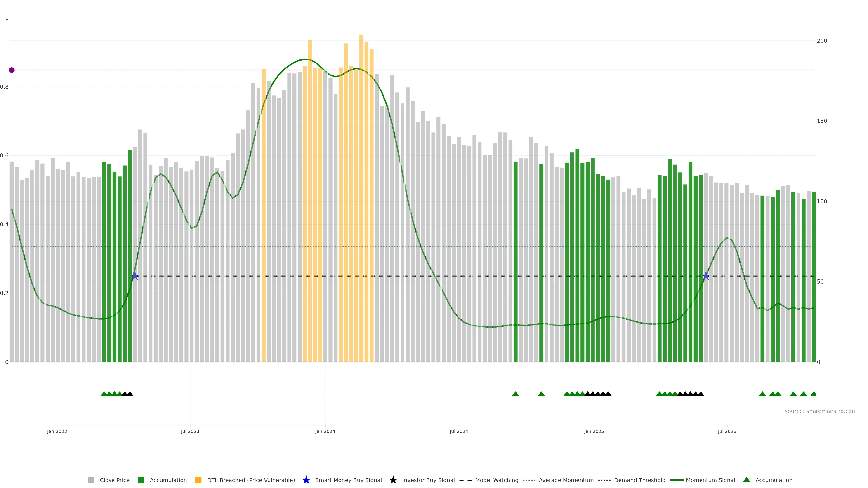868x488 pixels.
Task: Click the blue Smart Money Buy Signal star in legend
Action: tap(306, 480)
